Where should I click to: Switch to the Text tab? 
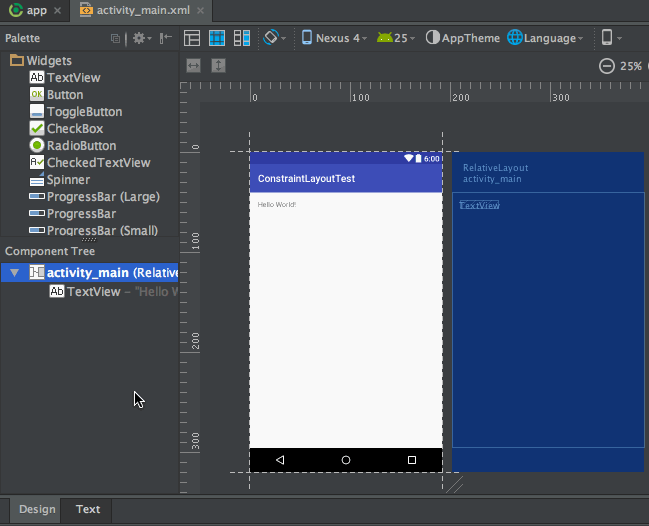(88, 510)
